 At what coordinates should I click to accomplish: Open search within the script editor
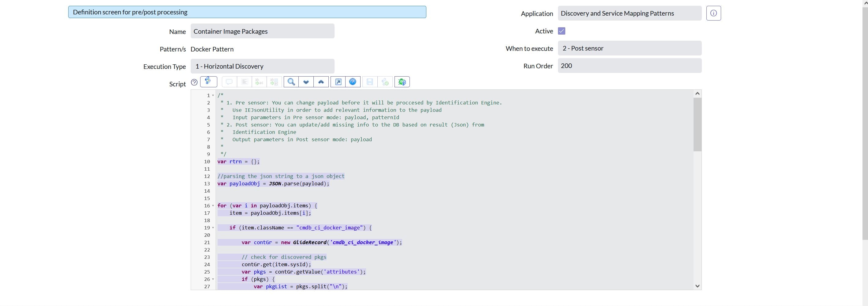coord(290,82)
